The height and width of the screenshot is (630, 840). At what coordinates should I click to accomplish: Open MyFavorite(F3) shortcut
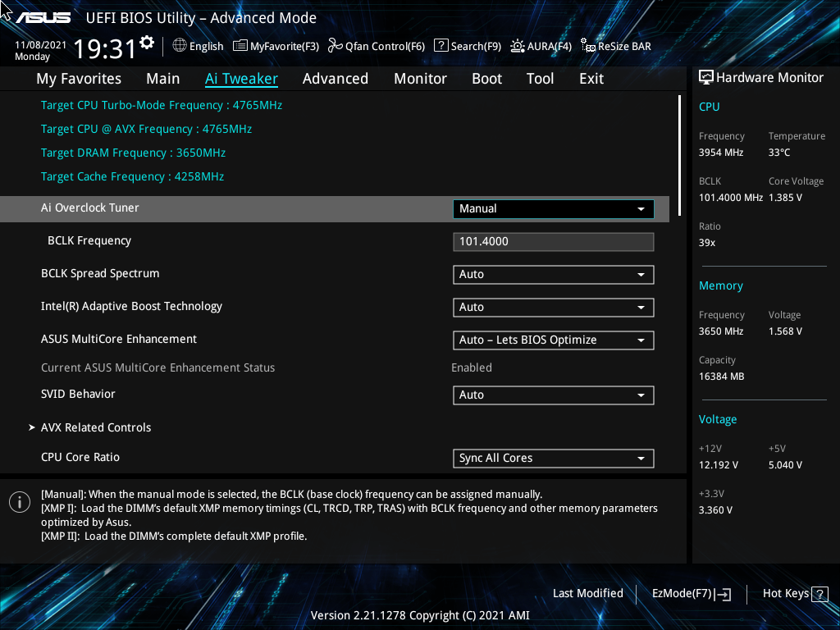(276, 46)
